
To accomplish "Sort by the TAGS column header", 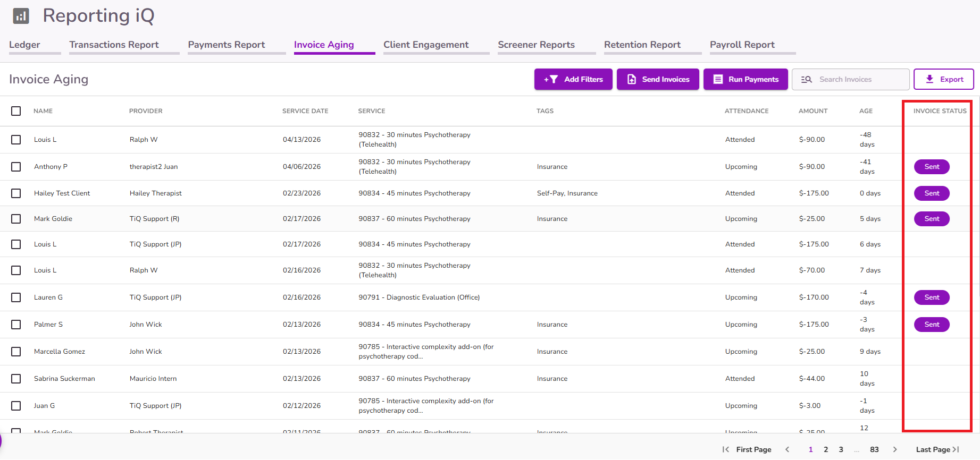I will point(545,111).
